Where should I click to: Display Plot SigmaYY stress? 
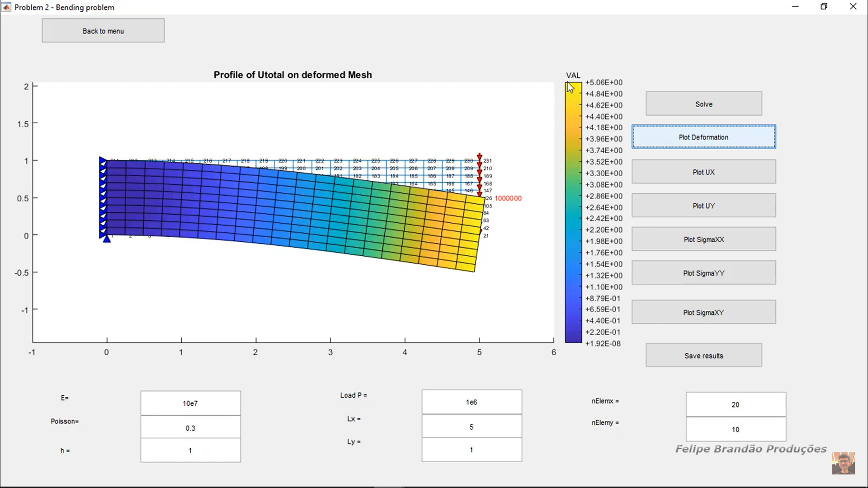(703, 273)
